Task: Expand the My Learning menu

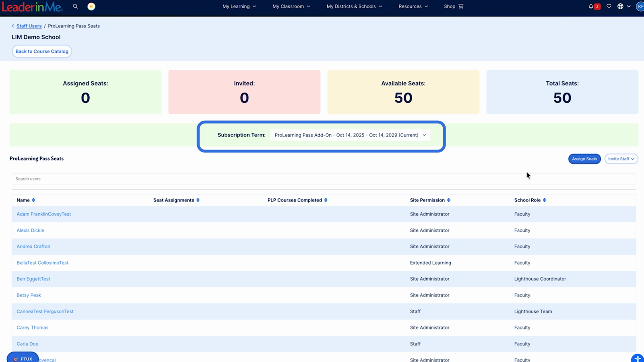Action: click(239, 6)
